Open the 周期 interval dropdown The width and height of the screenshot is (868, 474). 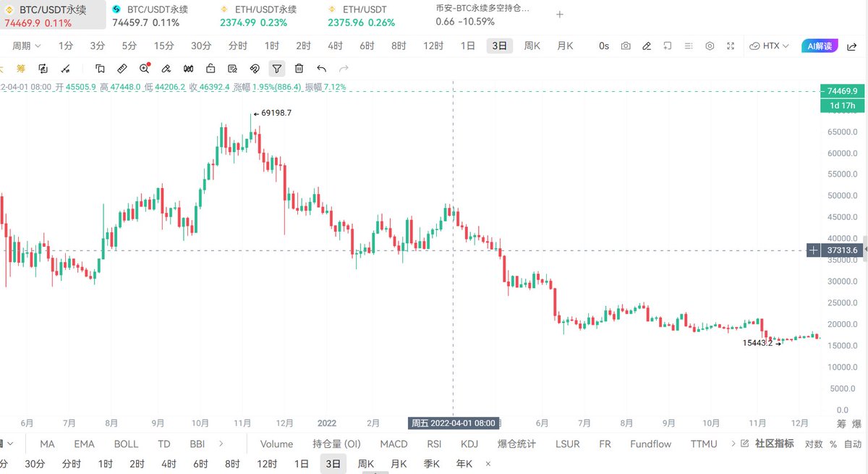[24, 45]
